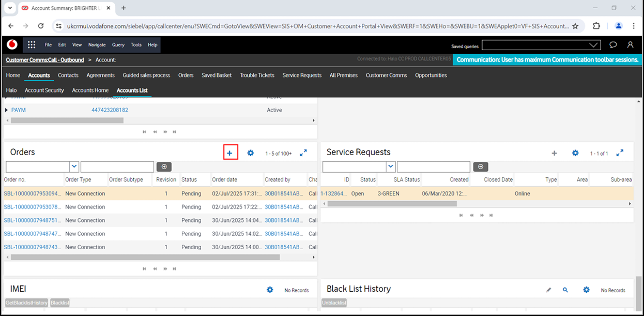Click the Chrome address bar URL
This screenshot has width=644, height=316.
[318, 26]
